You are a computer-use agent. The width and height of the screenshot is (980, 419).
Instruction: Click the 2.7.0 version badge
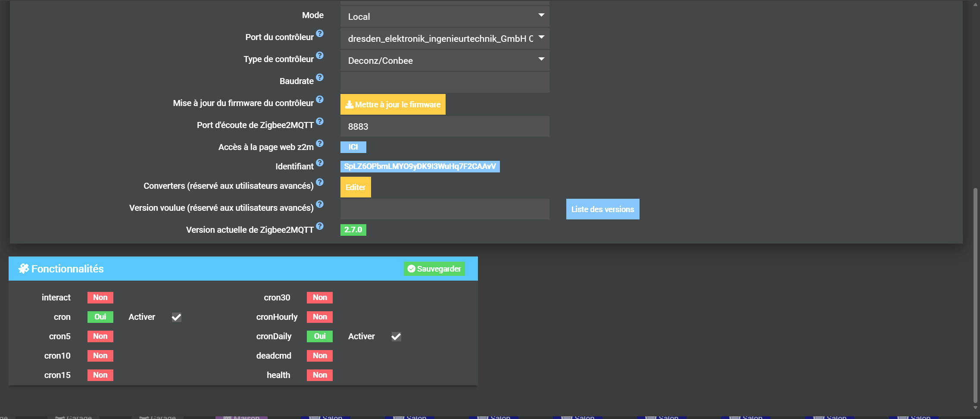click(353, 230)
